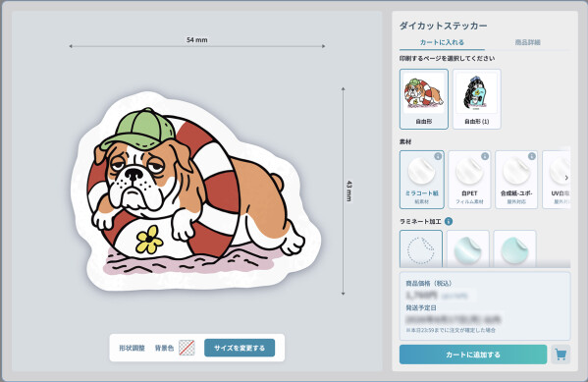This screenshot has height=382, width=588.
Task: Switch to the カートに入れる tab
Action: click(442, 42)
